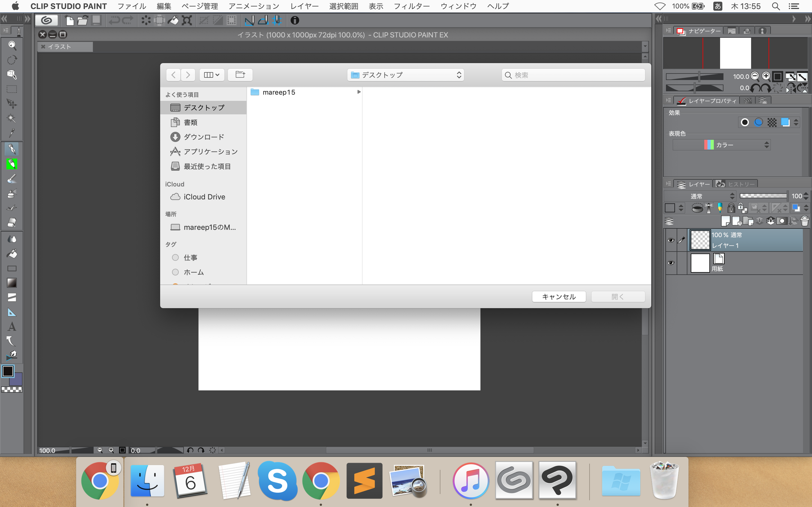Select the 仕事 tag radio circle
Viewport: 812px width, 507px height.
(x=175, y=257)
